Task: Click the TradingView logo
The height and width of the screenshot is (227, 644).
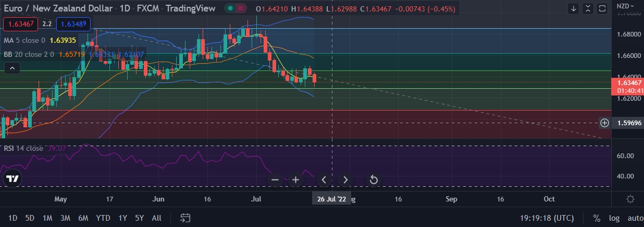Action: (x=13, y=178)
